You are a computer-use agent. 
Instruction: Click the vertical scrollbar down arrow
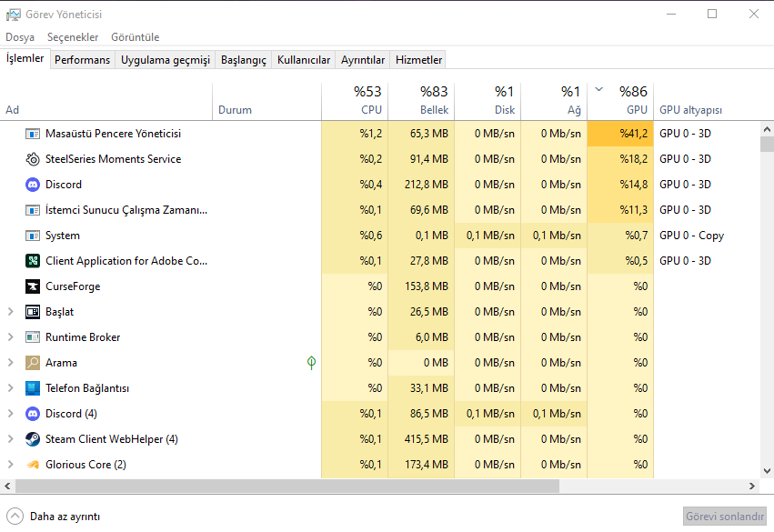[x=767, y=471]
